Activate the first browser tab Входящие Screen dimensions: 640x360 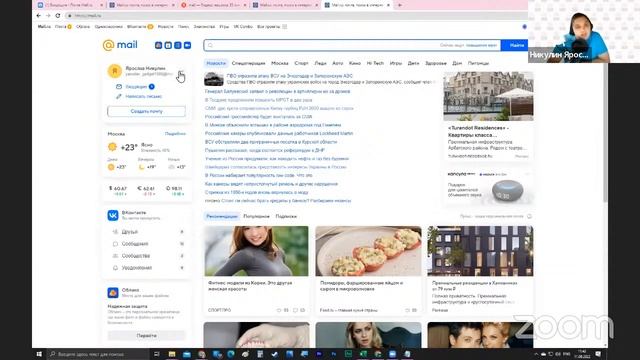point(69,5)
